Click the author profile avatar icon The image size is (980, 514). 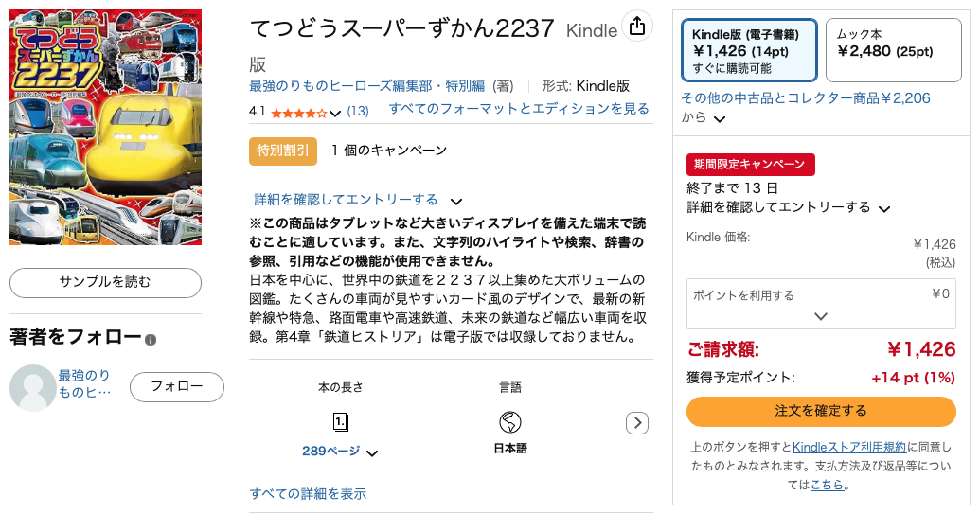tap(32, 387)
